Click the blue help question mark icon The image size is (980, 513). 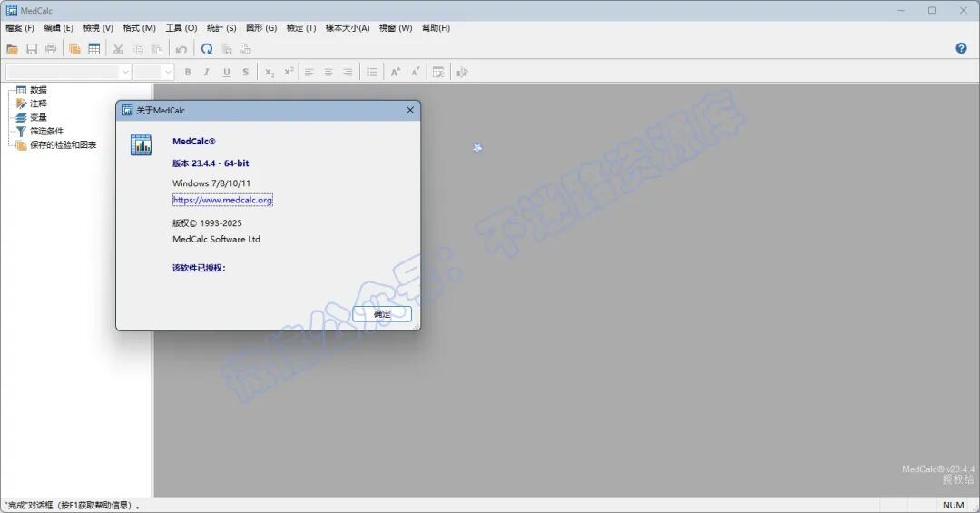click(961, 48)
